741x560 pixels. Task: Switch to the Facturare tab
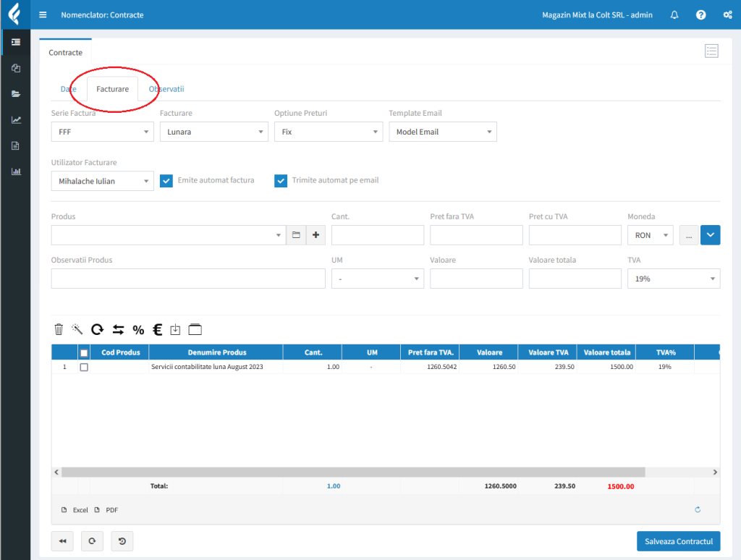coord(112,89)
